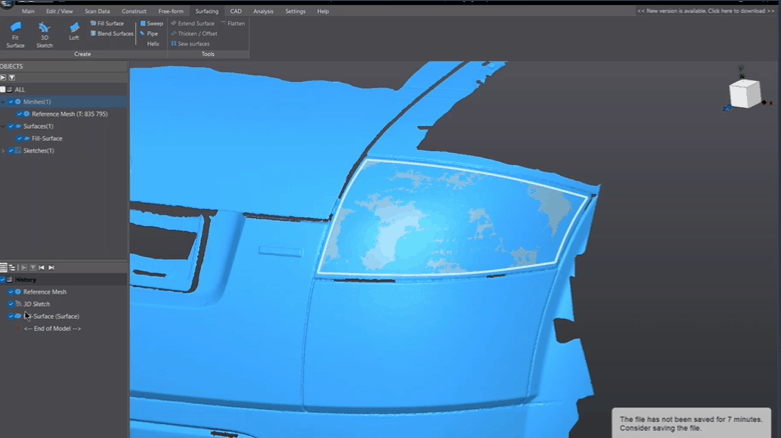This screenshot has height=438, width=781.
Task: Collapse the Meshes(1) tree node
Action: point(4,102)
